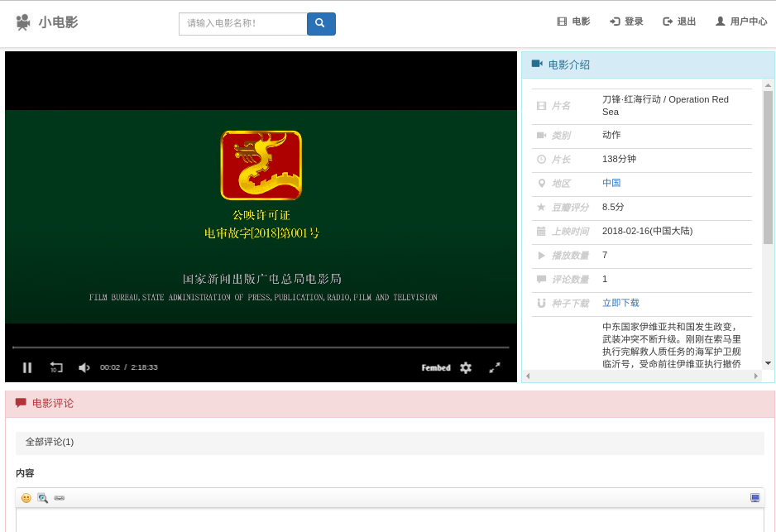Click the red comment bubble icon
This screenshot has width=776, height=532.
click(x=21, y=403)
